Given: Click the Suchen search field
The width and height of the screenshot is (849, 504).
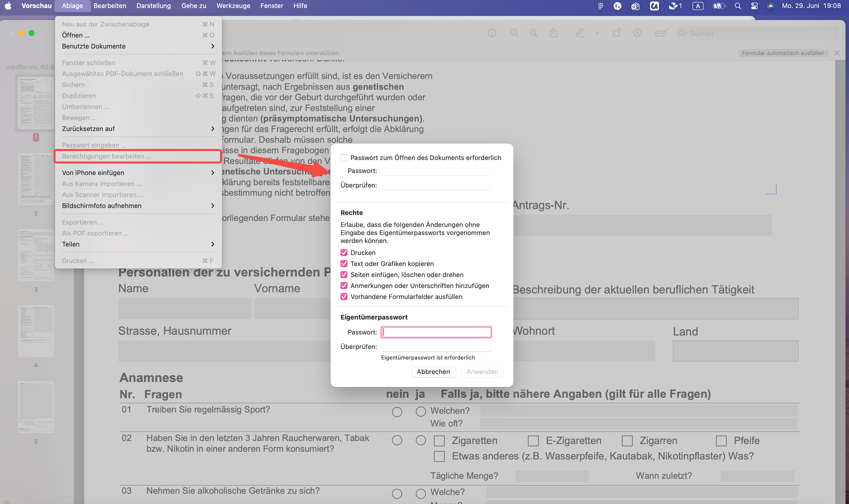Looking at the screenshot, I should (758, 33).
